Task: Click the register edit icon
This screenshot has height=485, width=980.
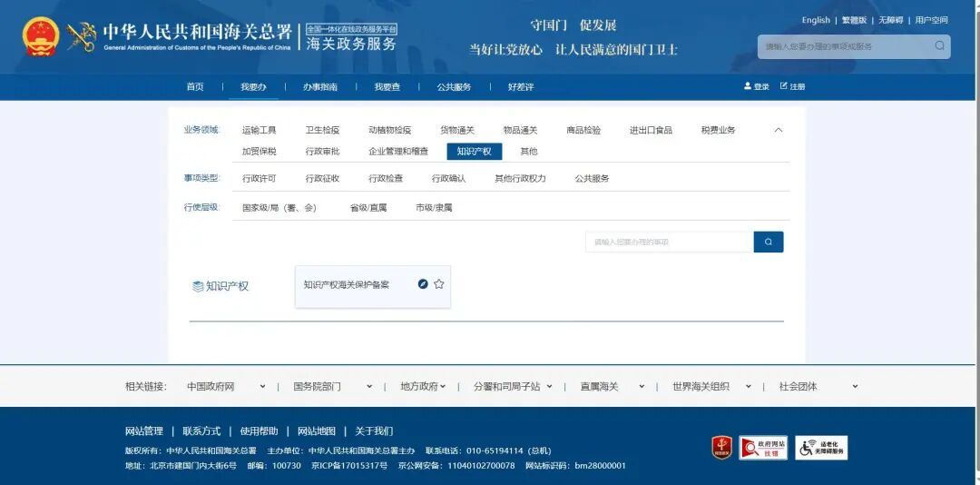Action: click(784, 86)
